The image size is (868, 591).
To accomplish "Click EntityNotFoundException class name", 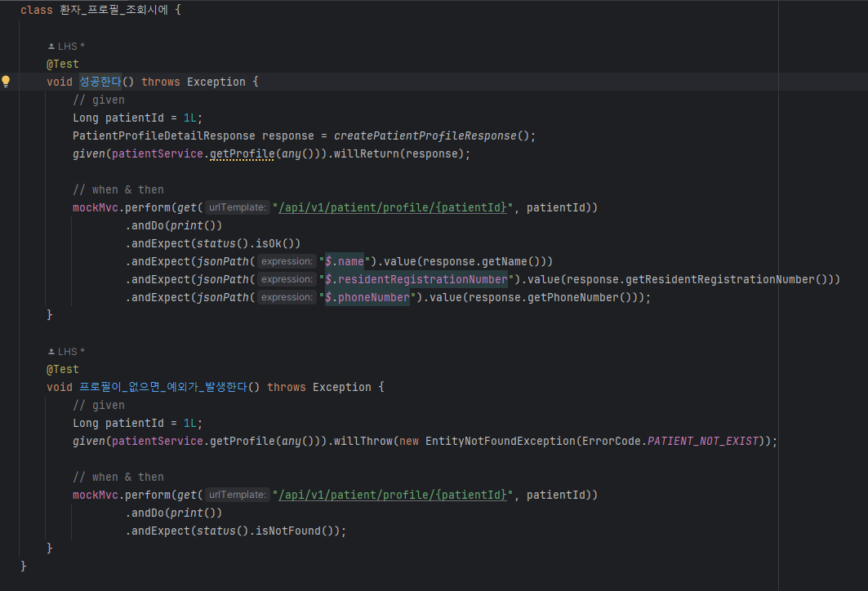I will pos(501,442).
